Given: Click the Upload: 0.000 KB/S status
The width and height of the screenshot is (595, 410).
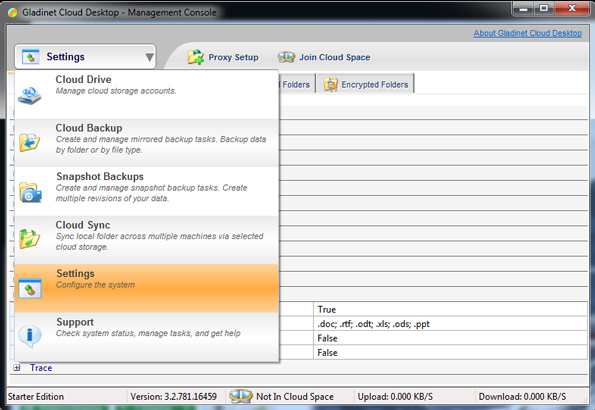Looking at the screenshot, I should click(395, 396).
